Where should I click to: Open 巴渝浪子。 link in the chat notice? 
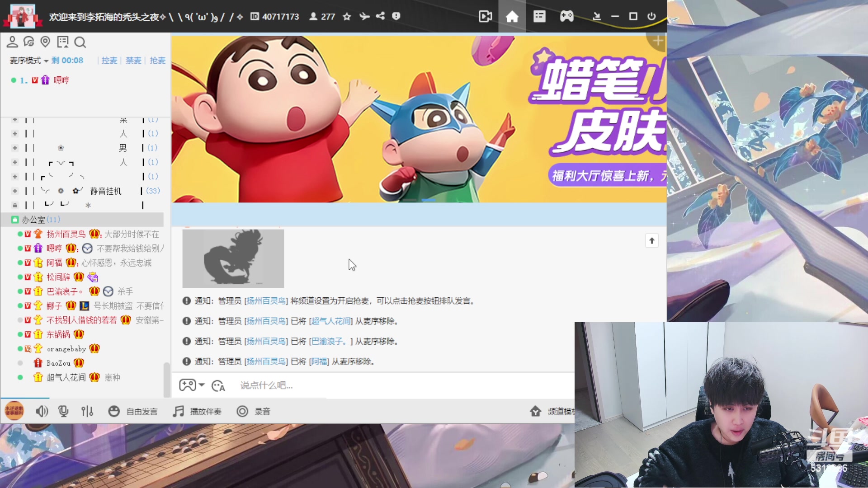coord(329,342)
